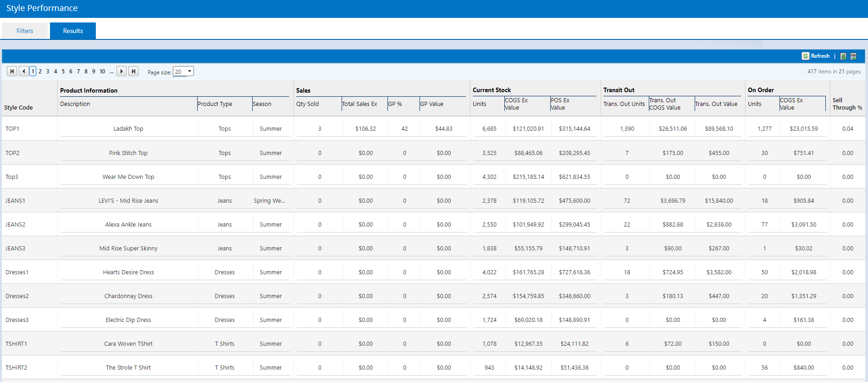
Task: Export results to CSV
Action: (x=853, y=56)
